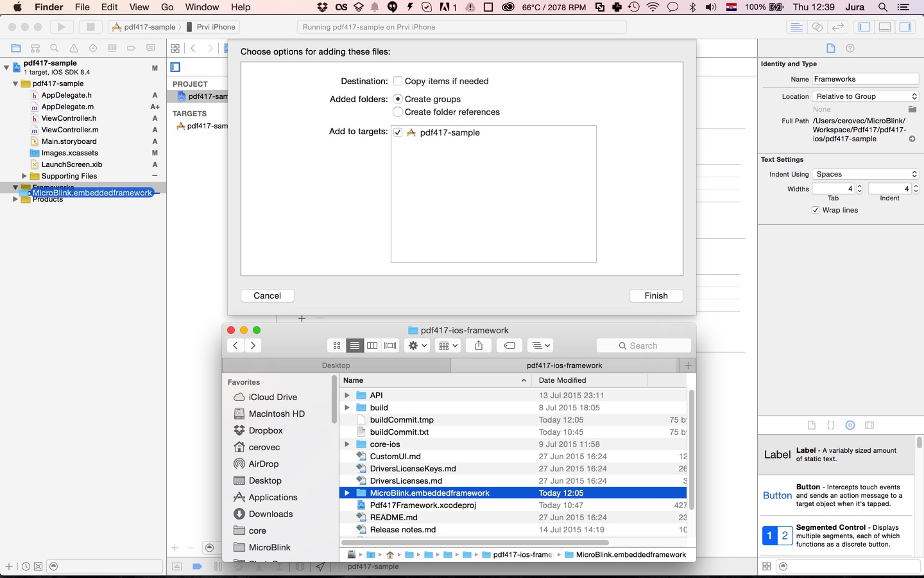
Task: Open the test navigator diamond icon
Action: [x=93, y=48]
